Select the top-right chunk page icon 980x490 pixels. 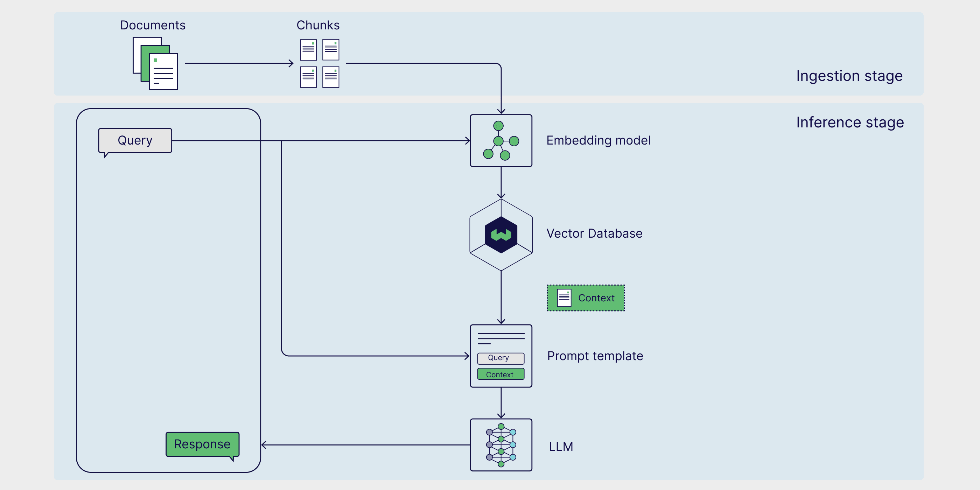click(331, 50)
